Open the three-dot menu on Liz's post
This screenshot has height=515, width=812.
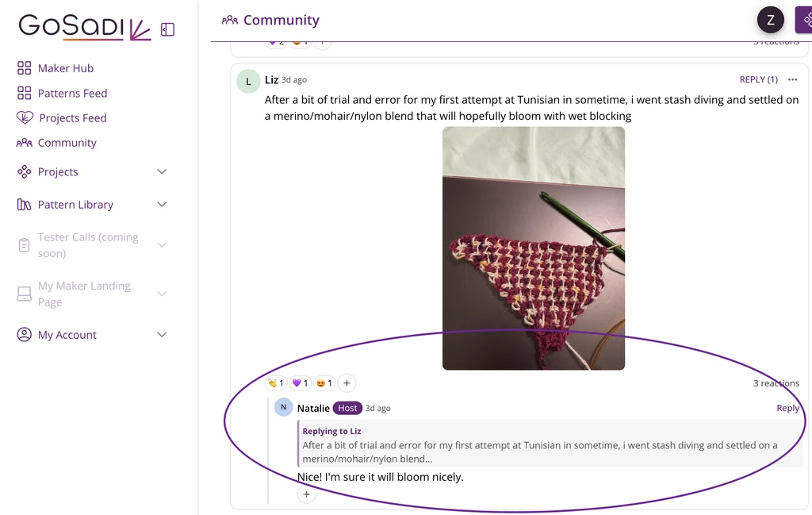(792, 79)
